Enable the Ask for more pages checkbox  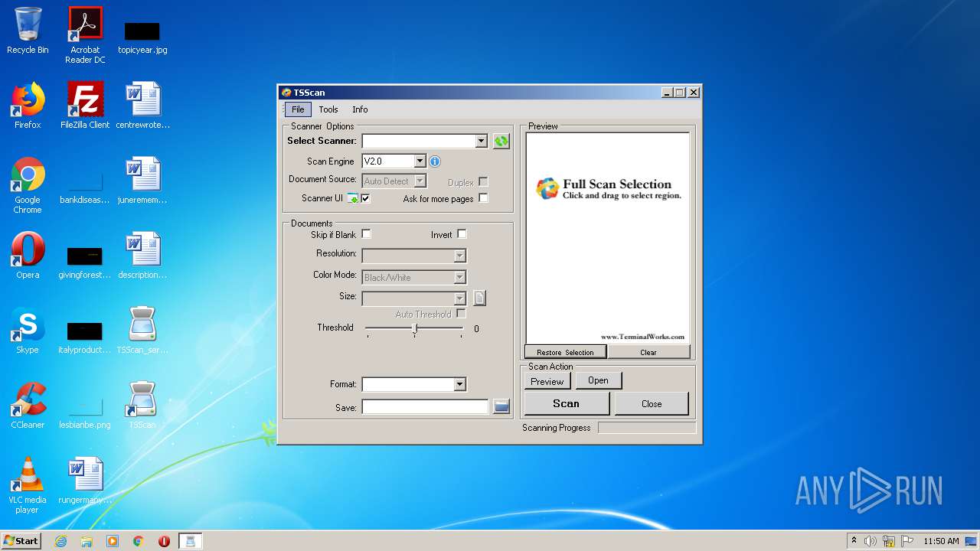483,198
